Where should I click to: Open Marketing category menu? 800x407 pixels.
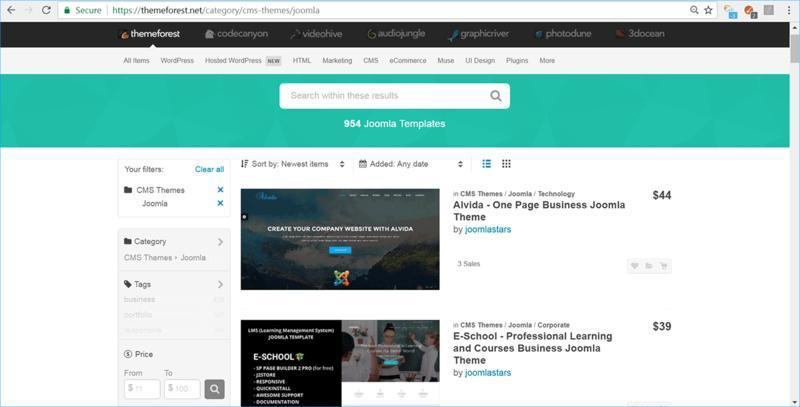pyautogui.click(x=337, y=60)
